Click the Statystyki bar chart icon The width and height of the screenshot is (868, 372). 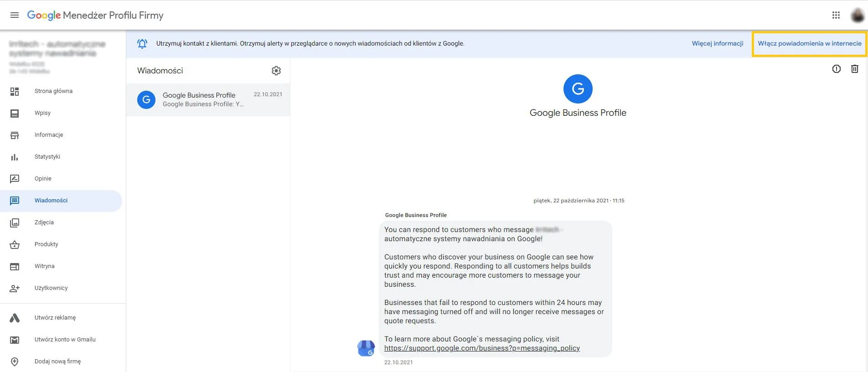pos(15,157)
